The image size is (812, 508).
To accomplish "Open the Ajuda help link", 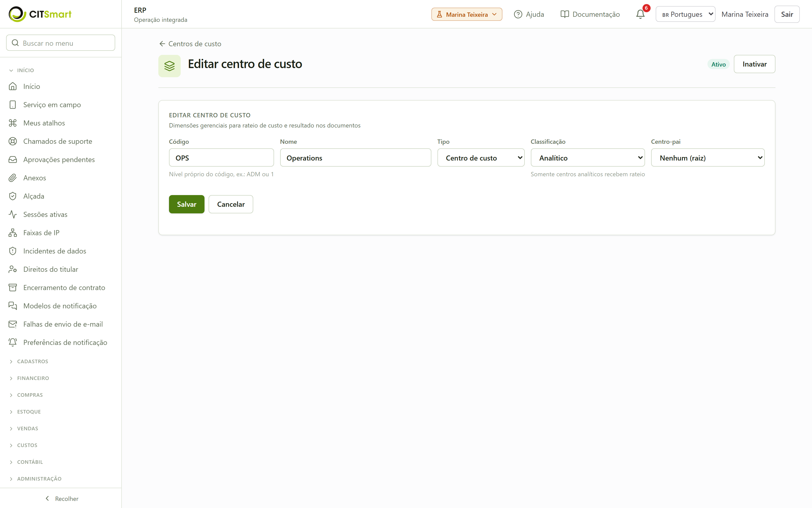I will [529, 14].
